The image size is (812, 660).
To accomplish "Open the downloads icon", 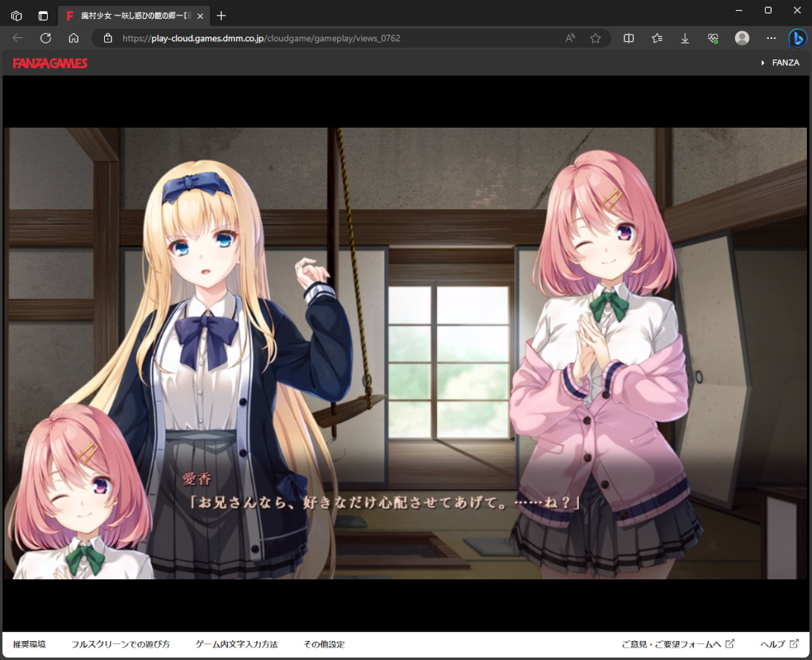I will coord(684,38).
